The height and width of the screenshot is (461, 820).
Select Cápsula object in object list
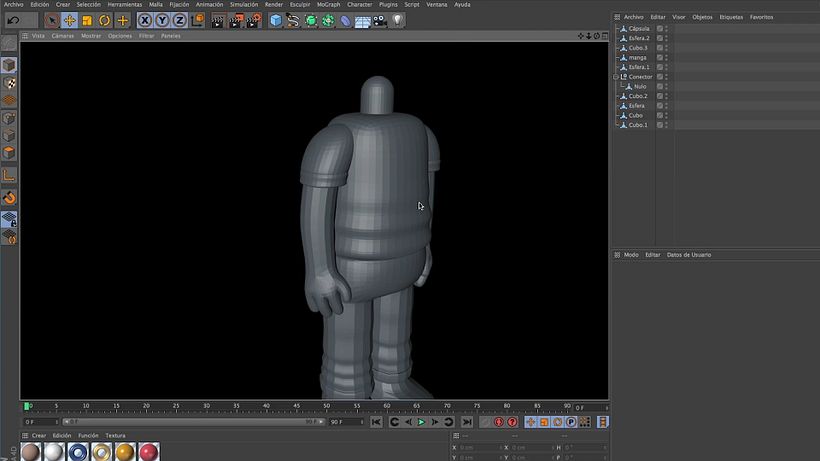pos(639,29)
